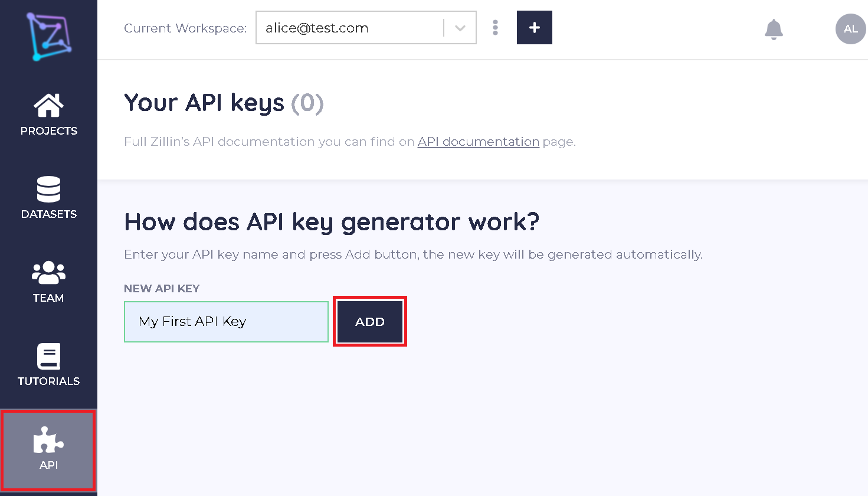Select the API puzzle icon
The height and width of the screenshot is (496, 868).
coord(48,440)
